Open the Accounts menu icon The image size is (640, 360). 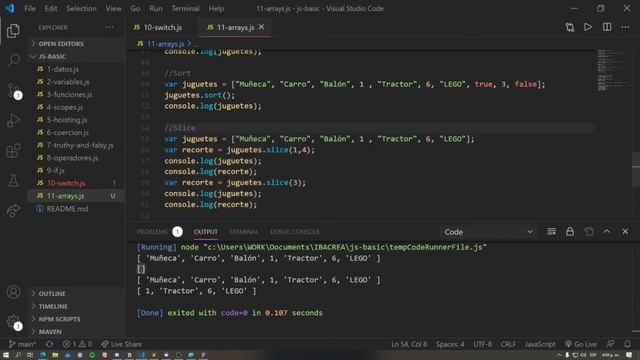click(13, 292)
